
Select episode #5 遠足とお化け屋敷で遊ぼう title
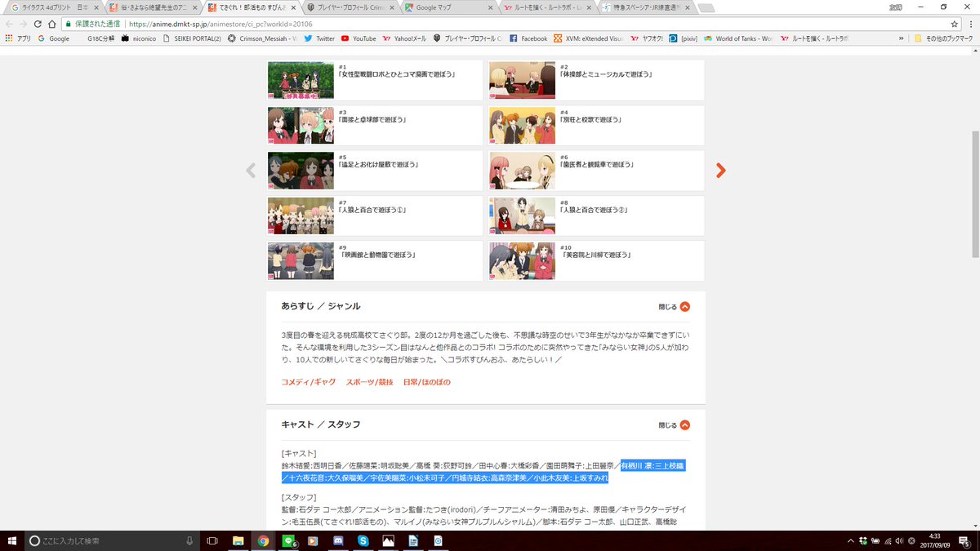(379, 165)
